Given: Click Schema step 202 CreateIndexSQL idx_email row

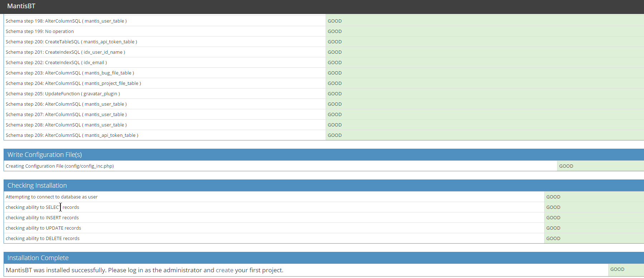Looking at the screenshot, I should [x=56, y=63].
